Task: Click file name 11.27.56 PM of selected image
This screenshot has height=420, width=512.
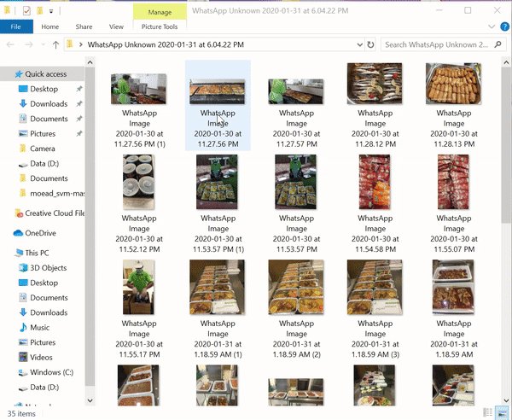Action: pos(218,129)
